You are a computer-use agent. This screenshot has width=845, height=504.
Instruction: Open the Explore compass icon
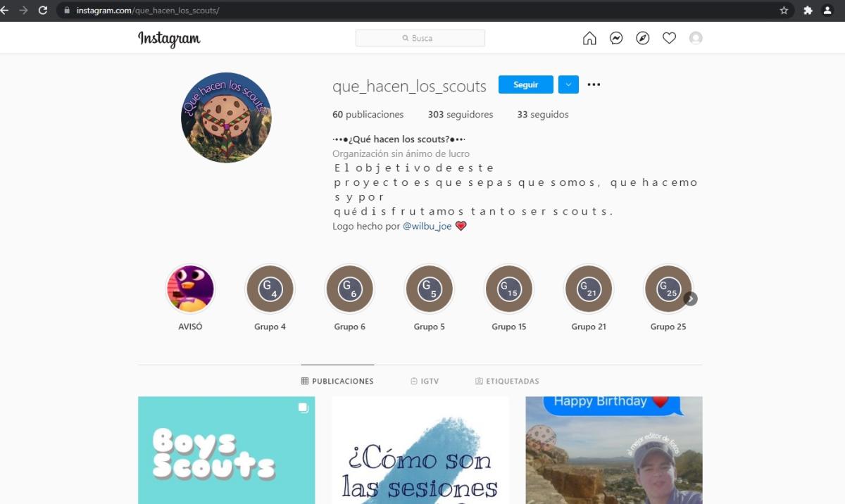(x=643, y=38)
